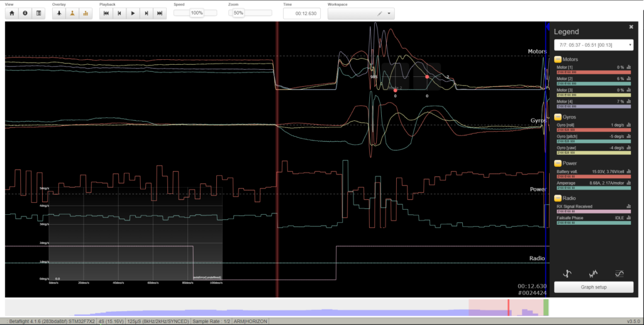Screen dimensions: 644x325
Task: Click the expo curve grid icon
Action: click(619, 273)
